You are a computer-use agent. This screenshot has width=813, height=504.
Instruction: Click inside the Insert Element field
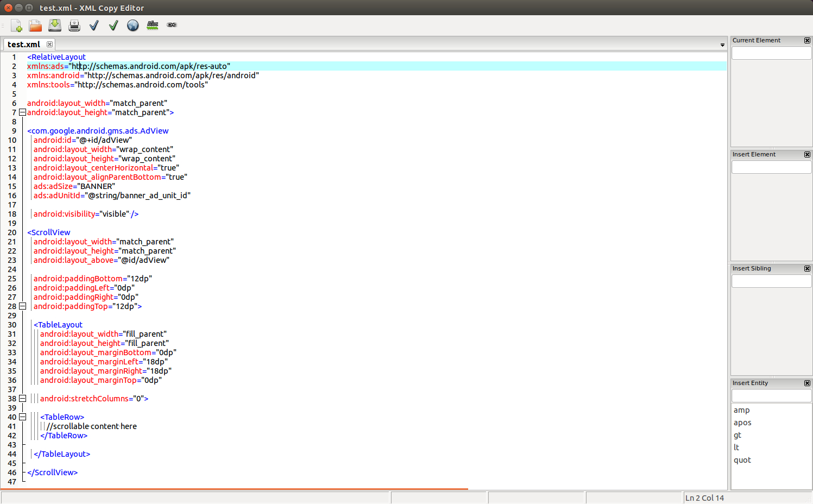pos(771,167)
